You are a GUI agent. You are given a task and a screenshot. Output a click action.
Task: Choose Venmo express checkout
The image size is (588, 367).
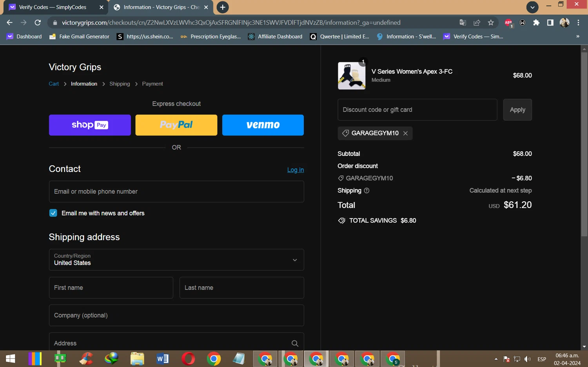[263, 125]
